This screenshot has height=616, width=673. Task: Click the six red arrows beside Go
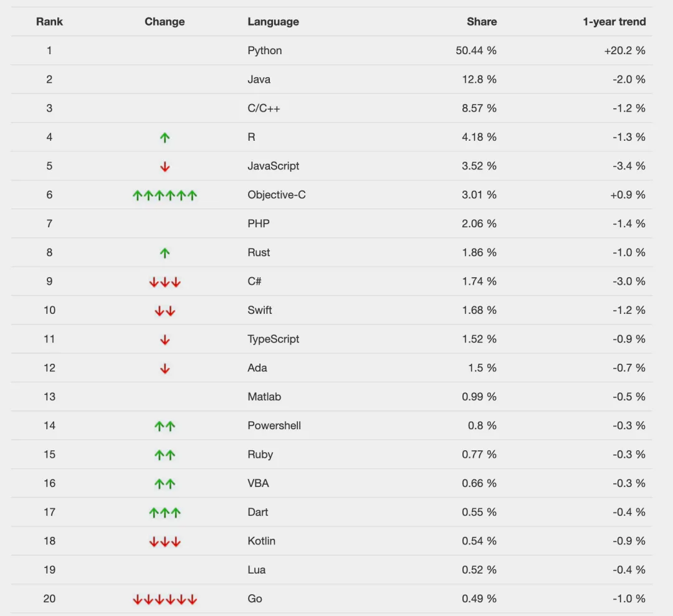click(x=165, y=599)
